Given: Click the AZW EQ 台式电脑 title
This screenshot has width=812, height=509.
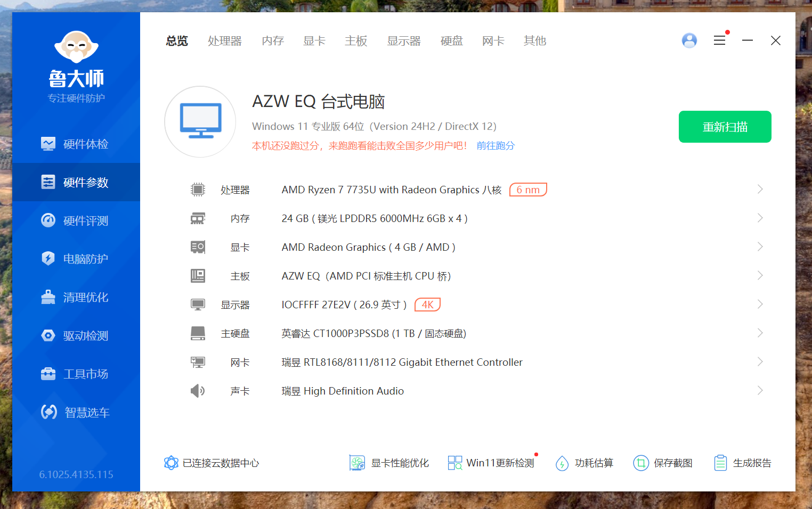Looking at the screenshot, I should [319, 101].
